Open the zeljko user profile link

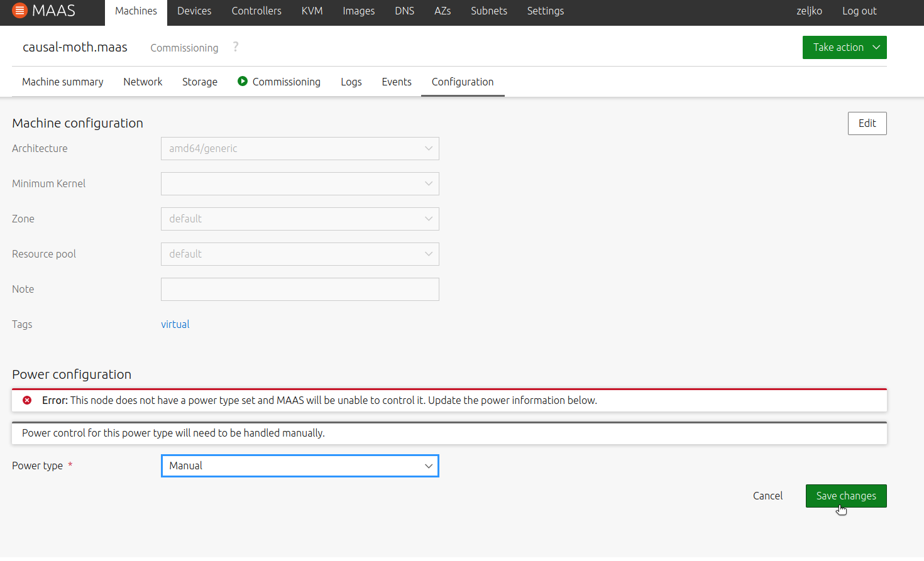[x=809, y=11]
